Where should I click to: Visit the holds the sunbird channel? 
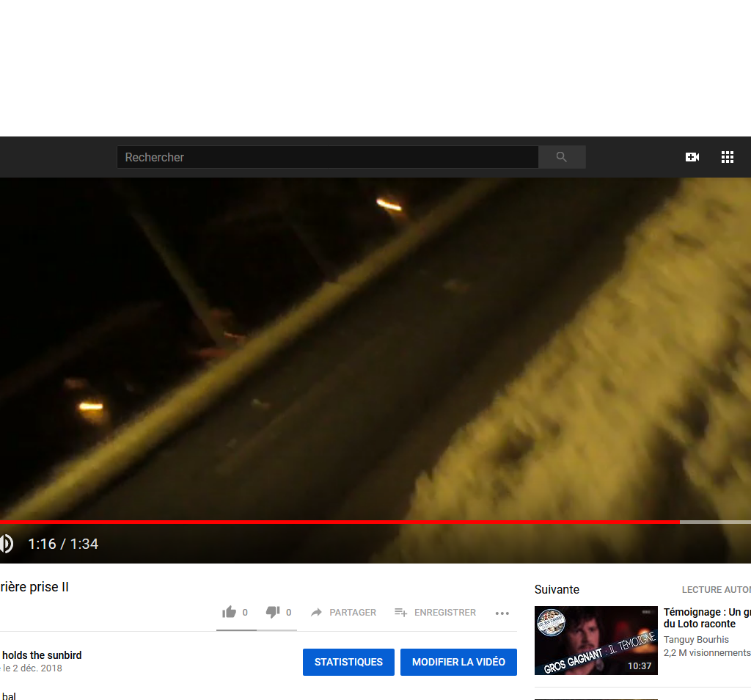pyautogui.click(x=42, y=655)
